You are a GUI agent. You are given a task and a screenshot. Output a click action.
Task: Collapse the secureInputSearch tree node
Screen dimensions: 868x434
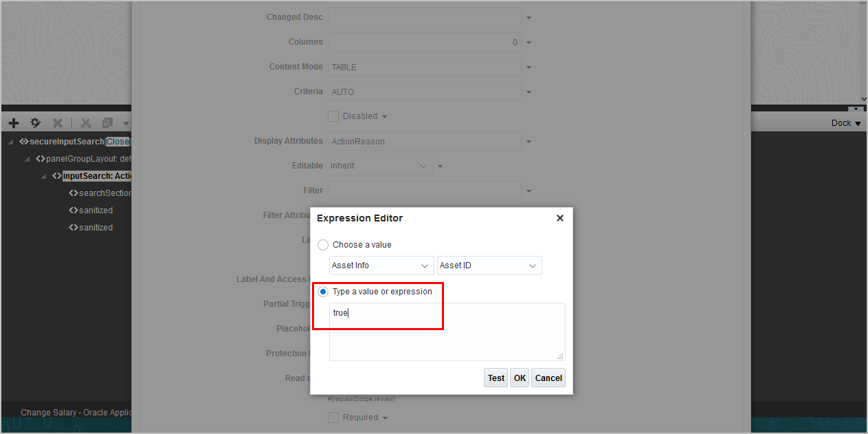pos(10,142)
